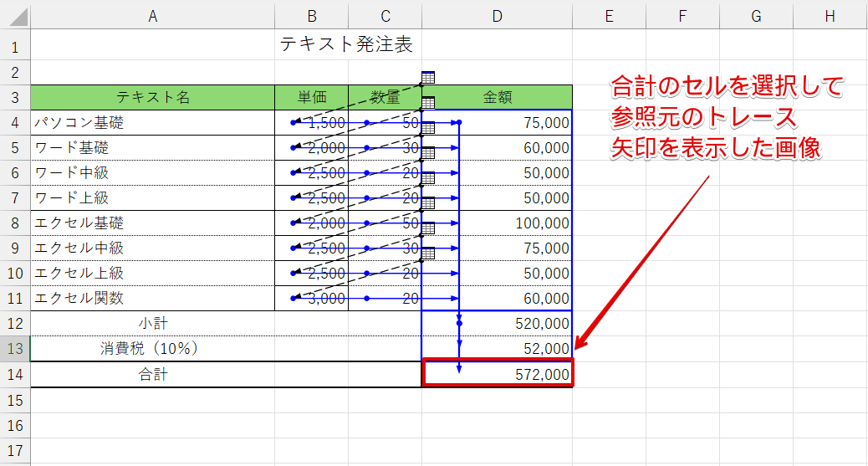Screen dimensions: 868x466
Task: Select total 572,000 cell
Action: pyautogui.click(x=497, y=374)
